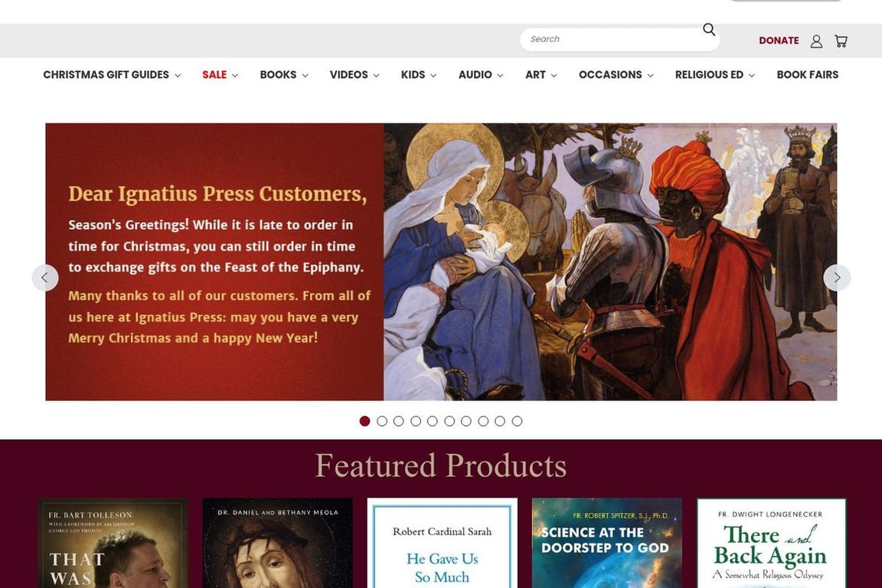The height and width of the screenshot is (588, 882).
Task: Expand the Books menu chevron
Action: 305,75
